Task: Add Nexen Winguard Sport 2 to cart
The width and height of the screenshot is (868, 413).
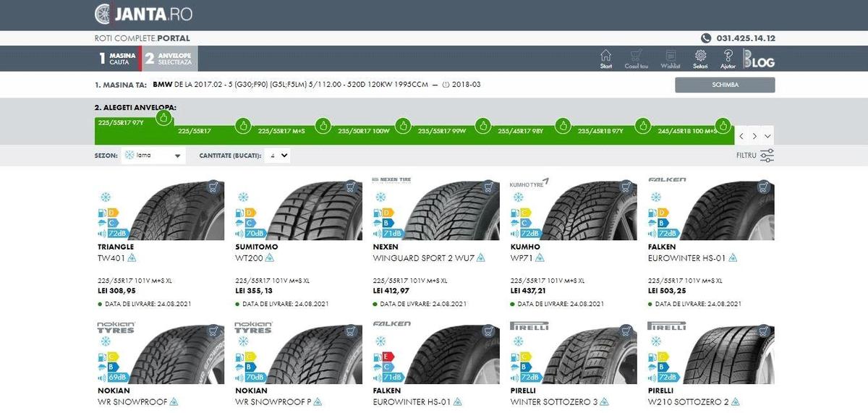Action: [x=488, y=187]
